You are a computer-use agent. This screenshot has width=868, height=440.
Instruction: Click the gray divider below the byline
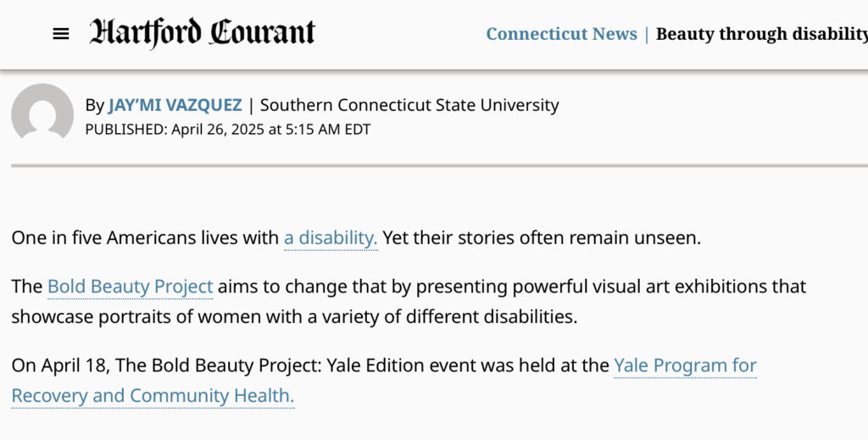(x=440, y=165)
